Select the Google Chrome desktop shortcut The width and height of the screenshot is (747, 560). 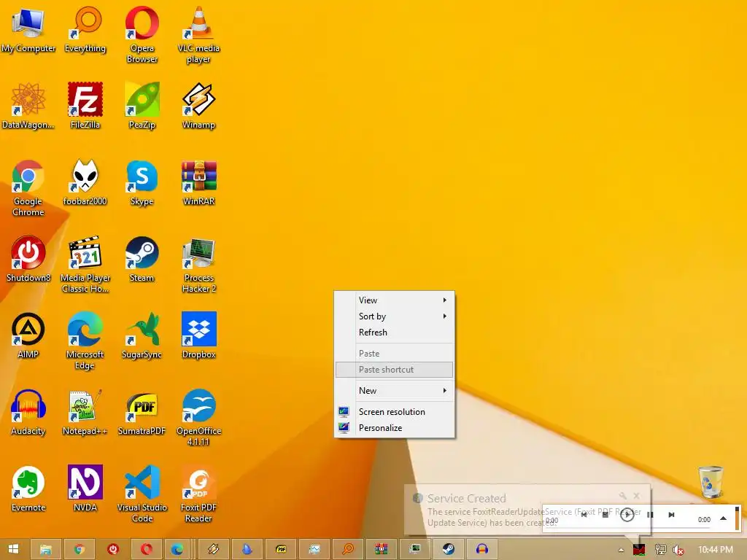click(28, 189)
